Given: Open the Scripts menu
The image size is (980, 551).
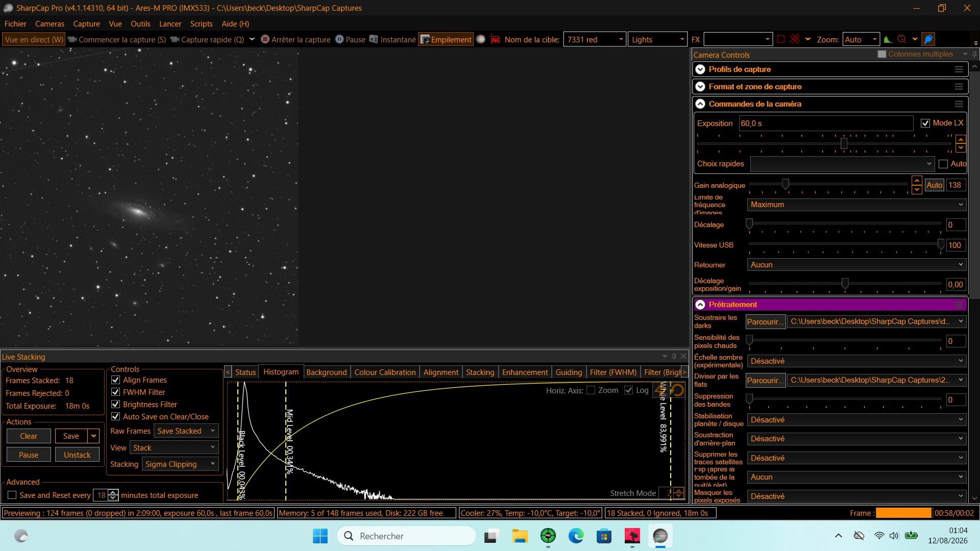Looking at the screenshot, I should [201, 24].
